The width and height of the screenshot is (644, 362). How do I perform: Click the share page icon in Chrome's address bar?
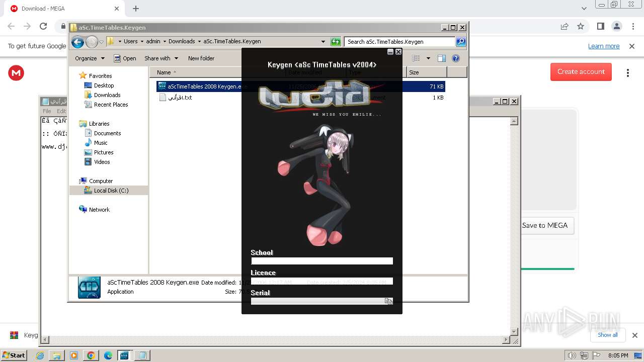pyautogui.click(x=565, y=26)
